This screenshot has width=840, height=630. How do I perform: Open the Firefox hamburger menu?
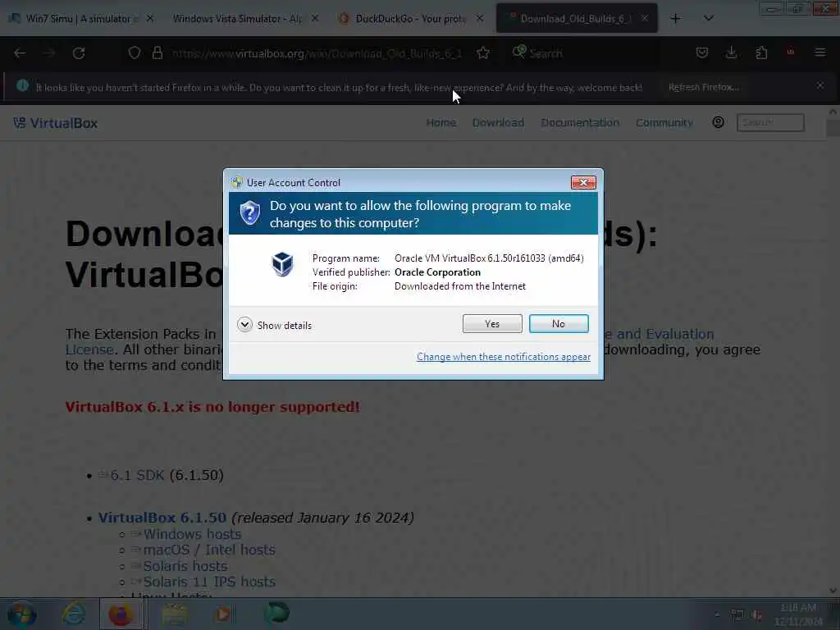point(819,53)
